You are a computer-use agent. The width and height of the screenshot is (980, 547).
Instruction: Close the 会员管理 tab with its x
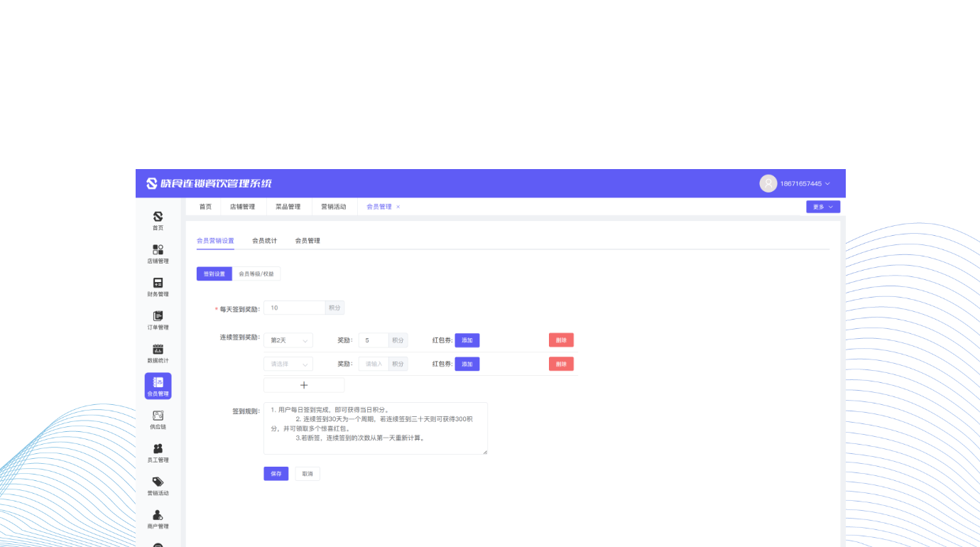[x=398, y=207]
